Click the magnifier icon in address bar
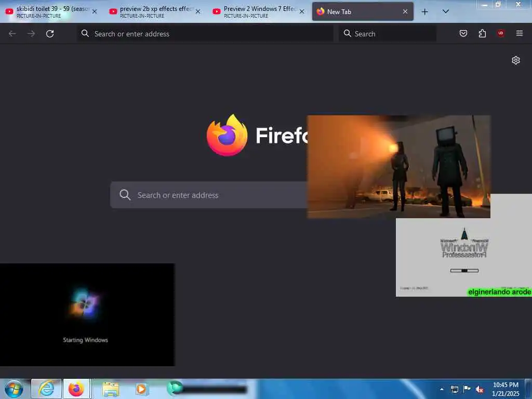This screenshot has width=532, height=399. coord(85,33)
